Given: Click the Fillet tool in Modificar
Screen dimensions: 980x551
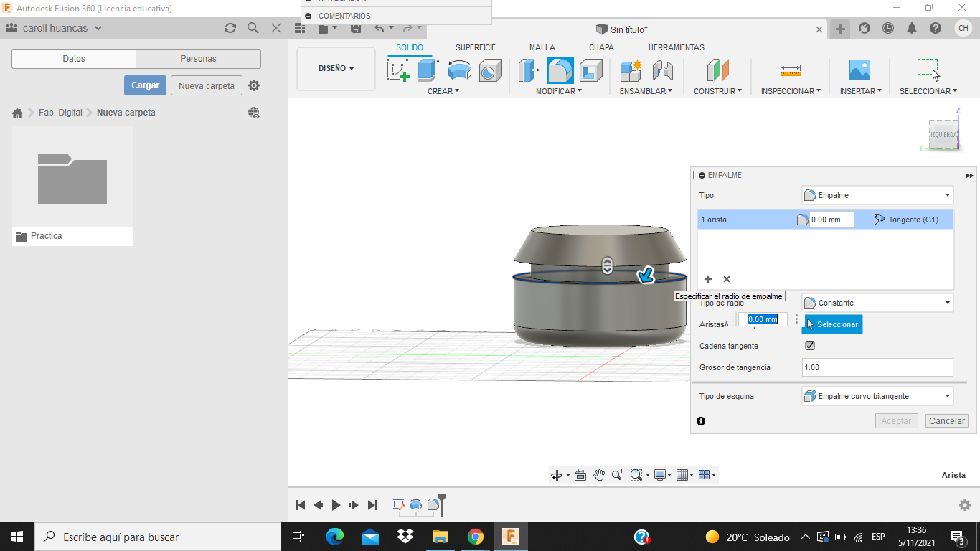Looking at the screenshot, I should (560, 70).
